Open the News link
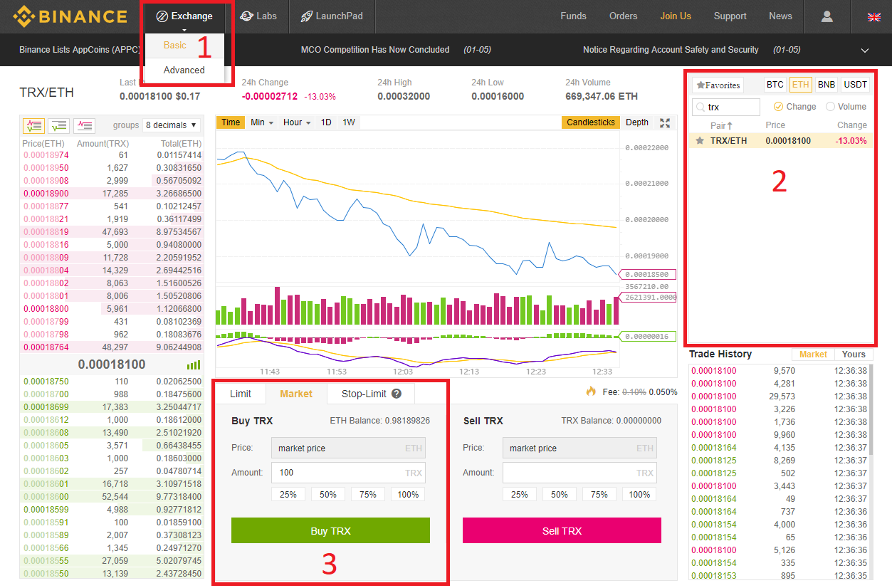Screen dimensions: 892x588 pos(780,16)
